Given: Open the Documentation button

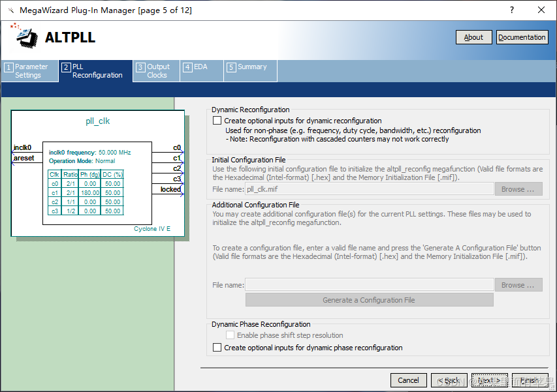Looking at the screenshot, I should (522, 37).
